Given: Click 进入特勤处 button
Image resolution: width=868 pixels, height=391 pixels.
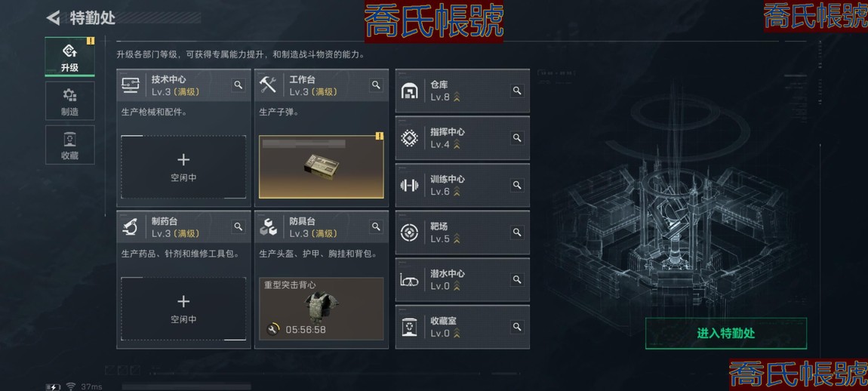Looking at the screenshot, I should point(726,334).
